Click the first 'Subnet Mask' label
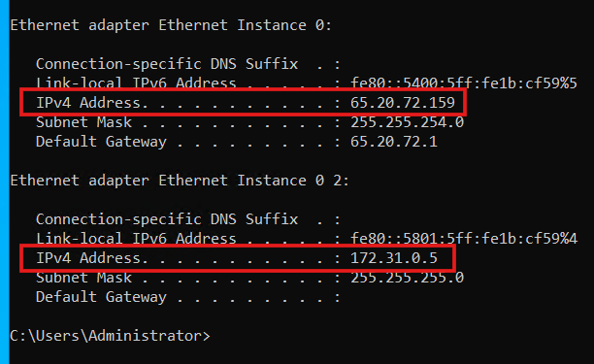This screenshot has height=364, width=594. [83, 122]
